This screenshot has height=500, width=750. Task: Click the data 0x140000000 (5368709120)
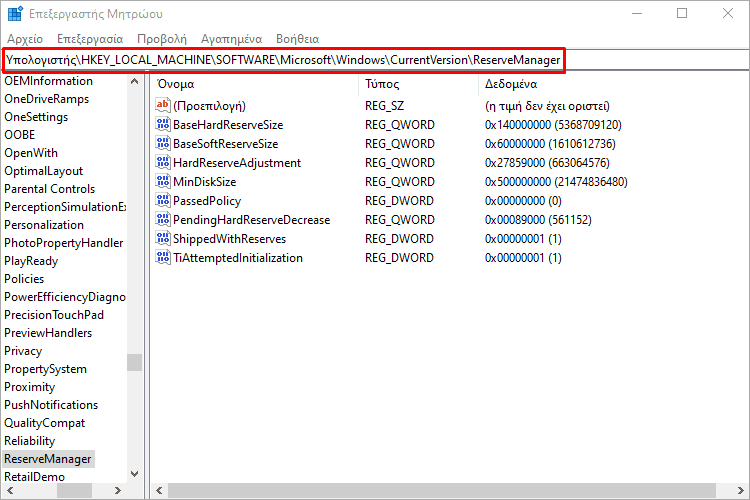click(x=553, y=125)
